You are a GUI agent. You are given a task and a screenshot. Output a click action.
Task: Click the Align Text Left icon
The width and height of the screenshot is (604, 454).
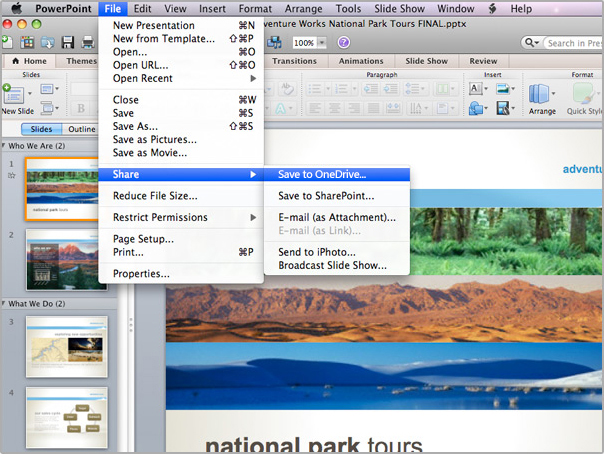(315, 109)
